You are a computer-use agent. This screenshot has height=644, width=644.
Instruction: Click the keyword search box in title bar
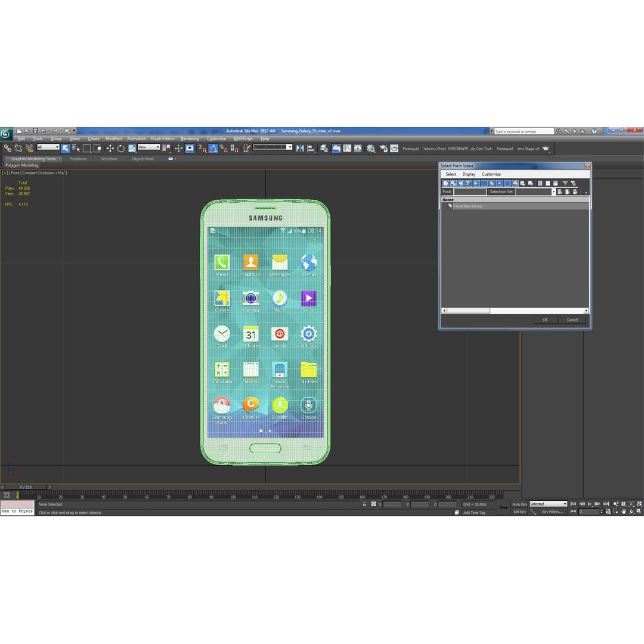point(524,131)
